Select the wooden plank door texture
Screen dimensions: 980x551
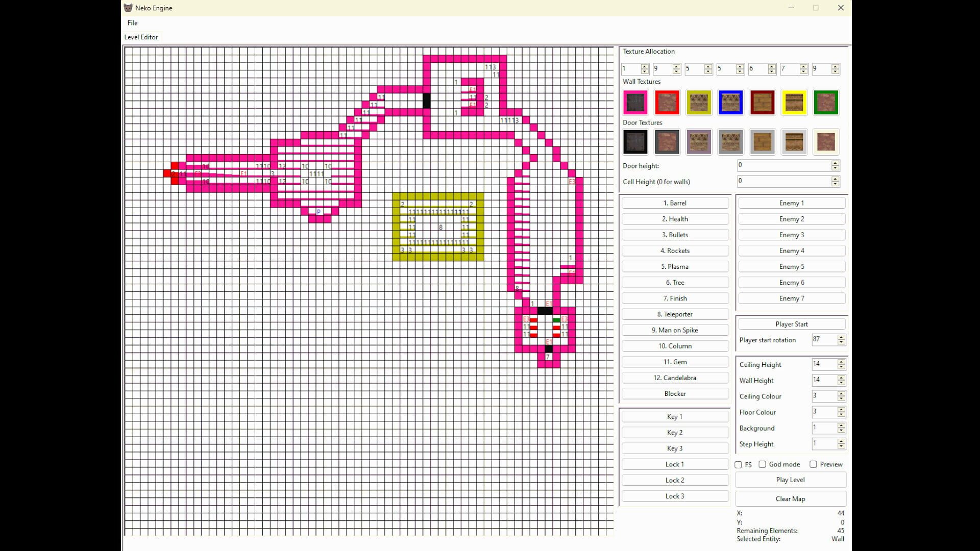(762, 142)
